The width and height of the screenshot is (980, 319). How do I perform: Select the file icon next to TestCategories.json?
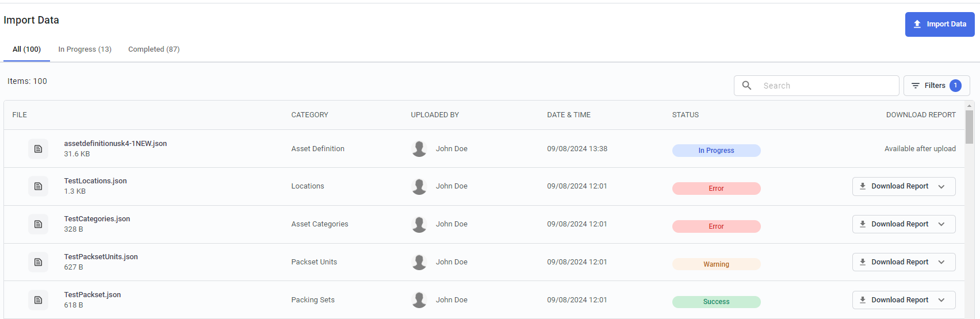pos(38,224)
